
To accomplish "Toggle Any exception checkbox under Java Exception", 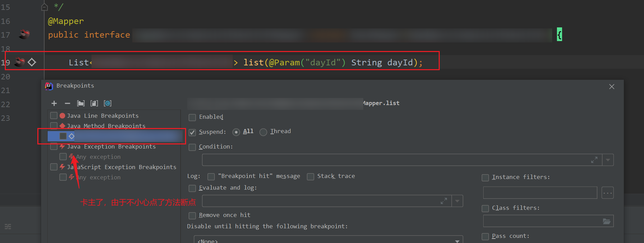I will pos(63,157).
